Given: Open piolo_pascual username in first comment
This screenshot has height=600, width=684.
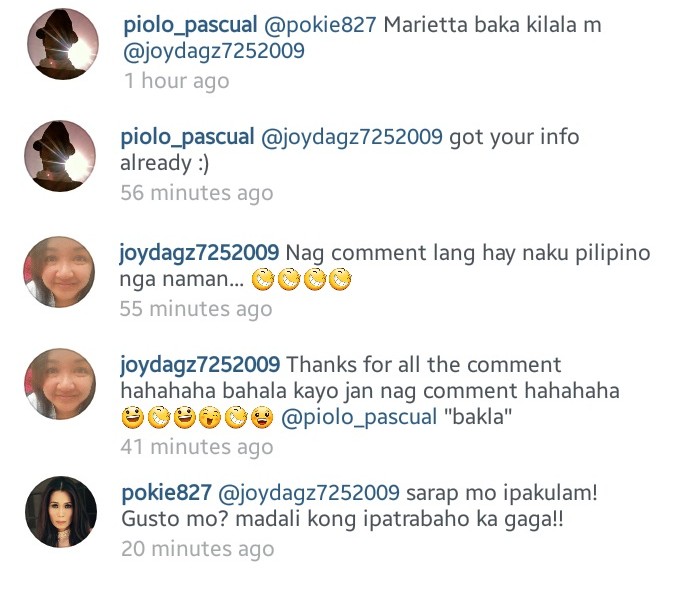Looking at the screenshot, I should 190,26.
